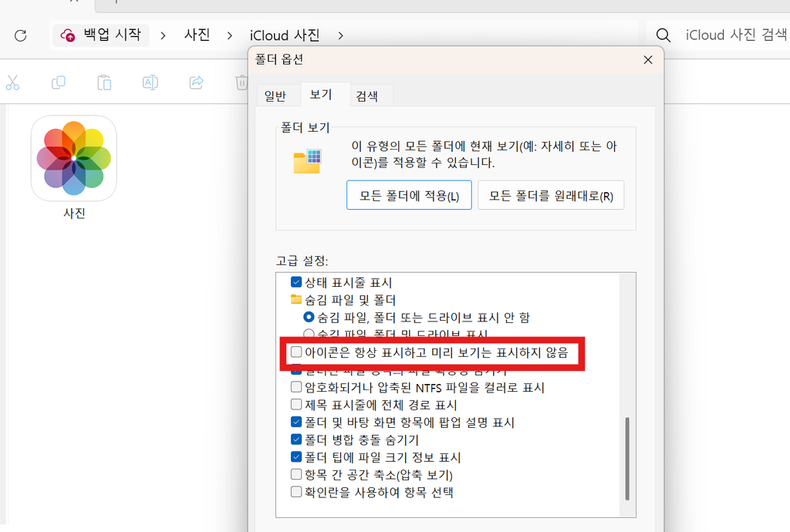The height and width of the screenshot is (532, 790).
Task: Switch to the 검색 tab
Action: pyautogui.click(x=366, y=96)
